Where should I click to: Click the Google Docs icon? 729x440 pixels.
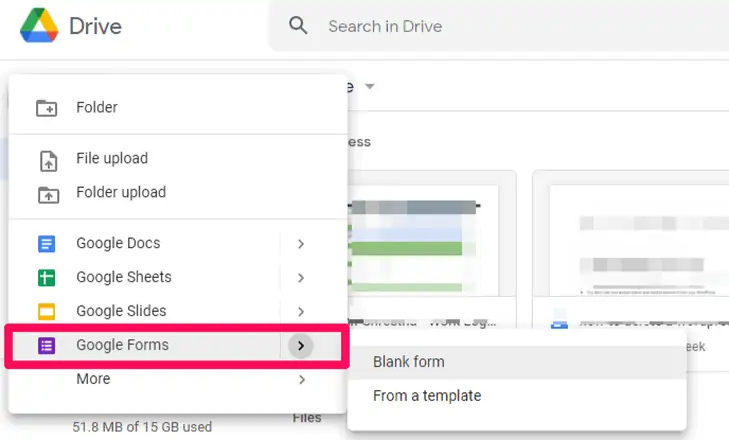click(47, 244)
